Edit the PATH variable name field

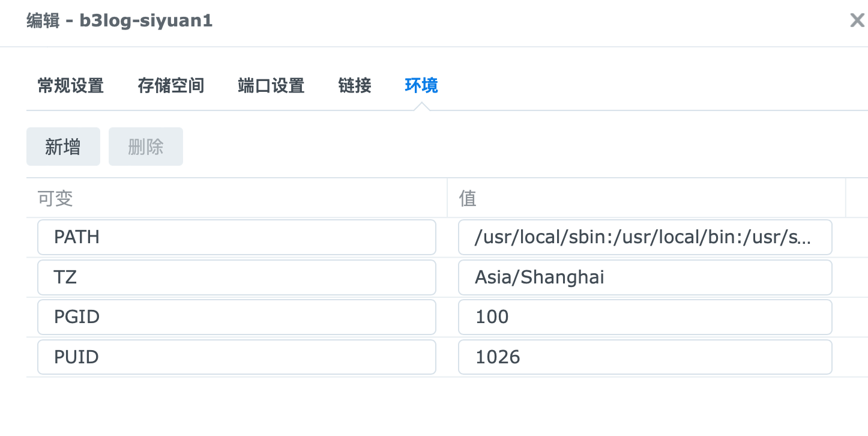[236, 237]
